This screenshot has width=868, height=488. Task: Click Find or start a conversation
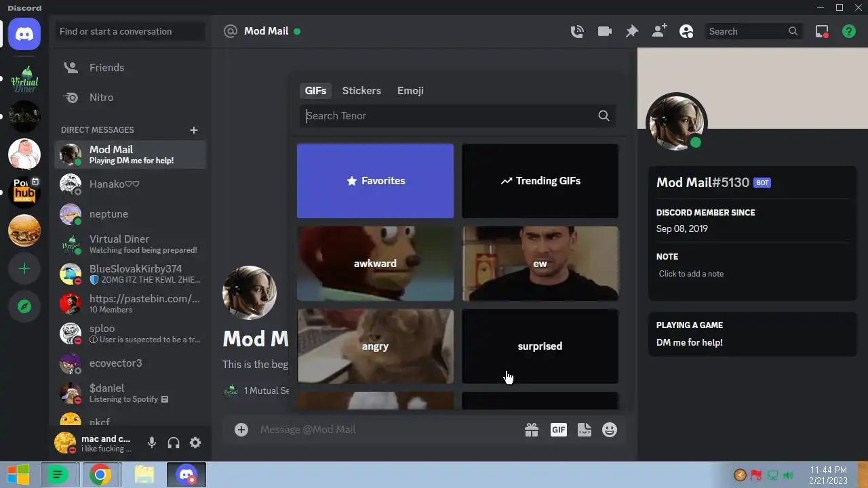coord(130,31)
